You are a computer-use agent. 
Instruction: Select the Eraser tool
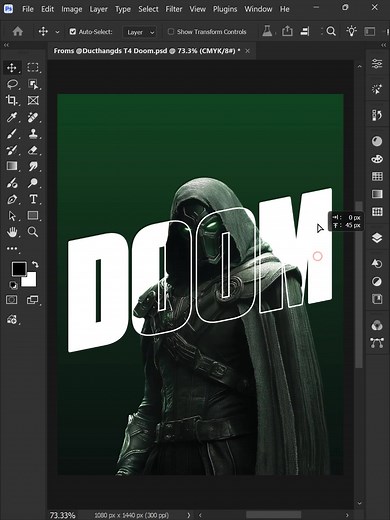click(33, 150)
